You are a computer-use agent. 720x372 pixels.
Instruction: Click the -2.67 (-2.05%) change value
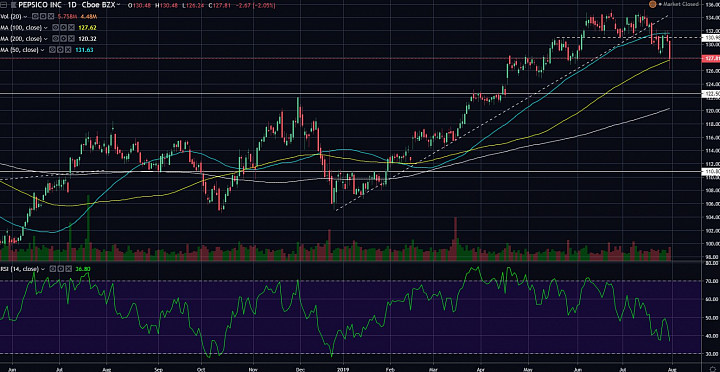click(255, 5)
